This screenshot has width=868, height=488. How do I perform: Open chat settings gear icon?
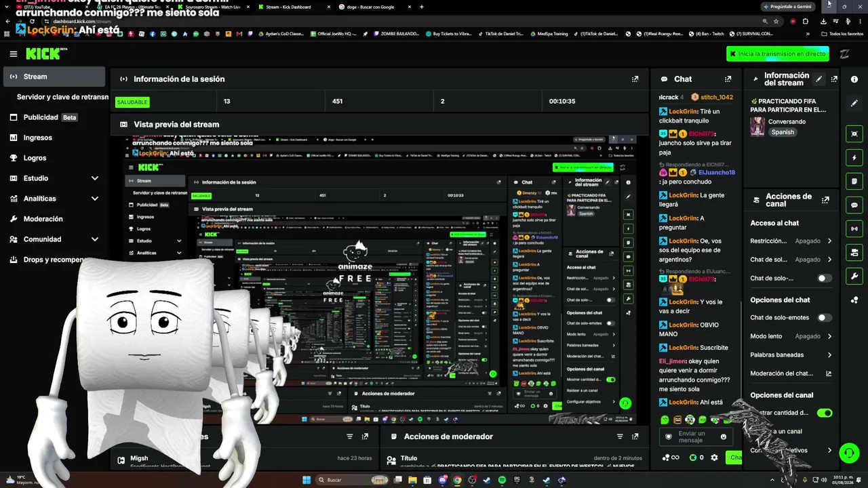pyautogui.click(x=714, y=457)
